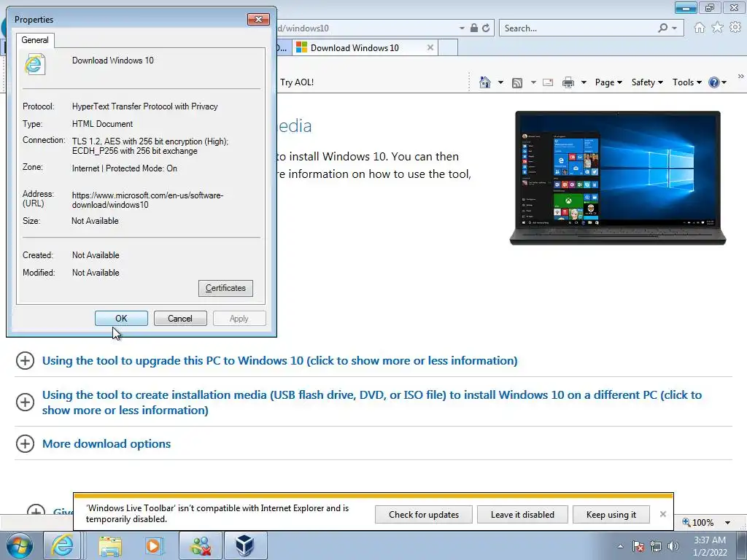The width and height of the screenshot is (747, 560).
Task: Click 'Internet | Protected Mode: On' zone text
Action: point(124,168)
